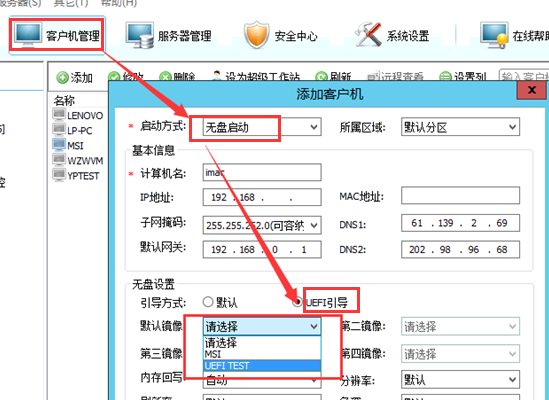Click the 计算机名 input field
The width and height of the screenshot is (549, 400).
pyautogui.click(x=262, y=172)
